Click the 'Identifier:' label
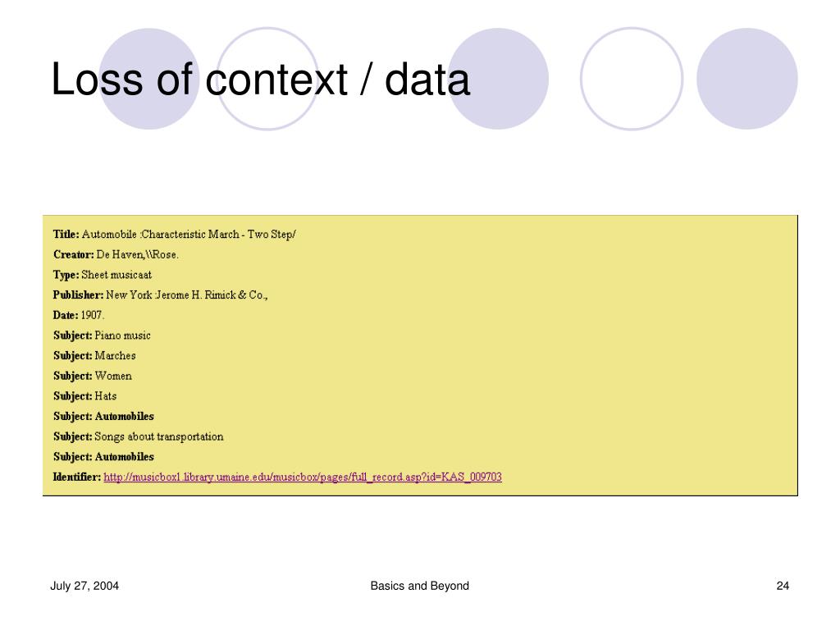 pos(76,477)
